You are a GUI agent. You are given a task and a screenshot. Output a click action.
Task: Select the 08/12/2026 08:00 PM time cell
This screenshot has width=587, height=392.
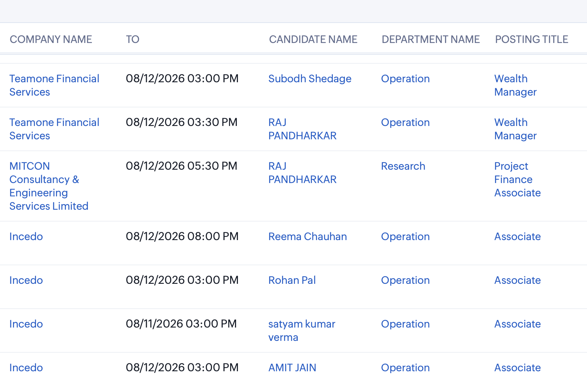coord(182,236)
